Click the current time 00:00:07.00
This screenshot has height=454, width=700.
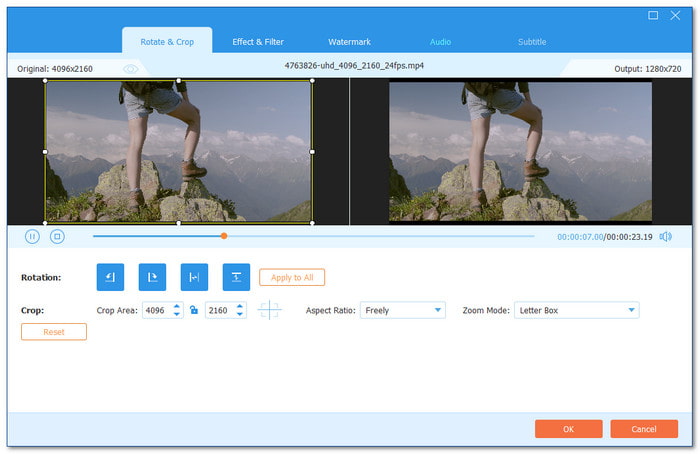tap(580, 237)
